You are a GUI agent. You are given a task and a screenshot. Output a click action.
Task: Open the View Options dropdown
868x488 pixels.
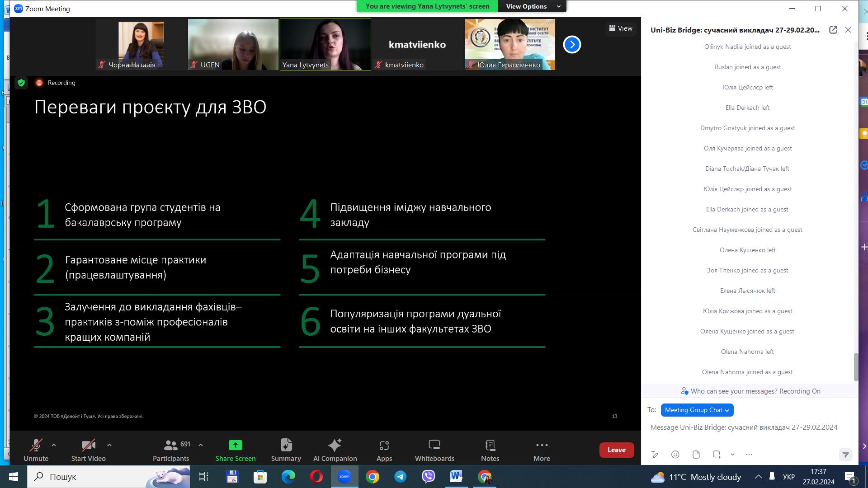point(532,6)
